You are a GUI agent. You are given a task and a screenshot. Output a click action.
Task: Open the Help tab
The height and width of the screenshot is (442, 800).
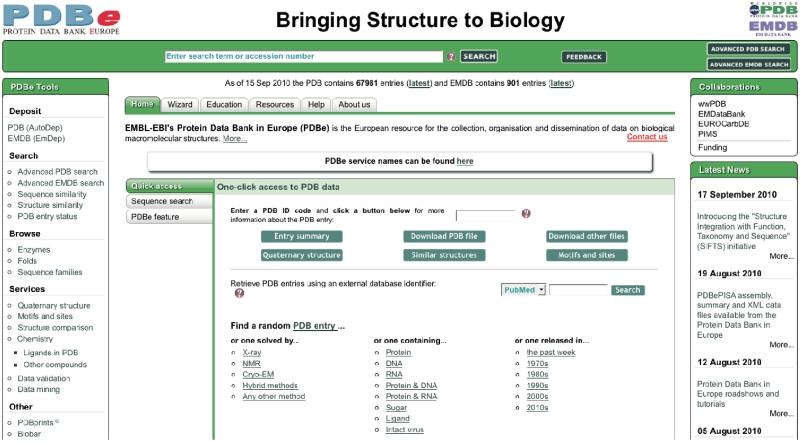click(316, 105)
